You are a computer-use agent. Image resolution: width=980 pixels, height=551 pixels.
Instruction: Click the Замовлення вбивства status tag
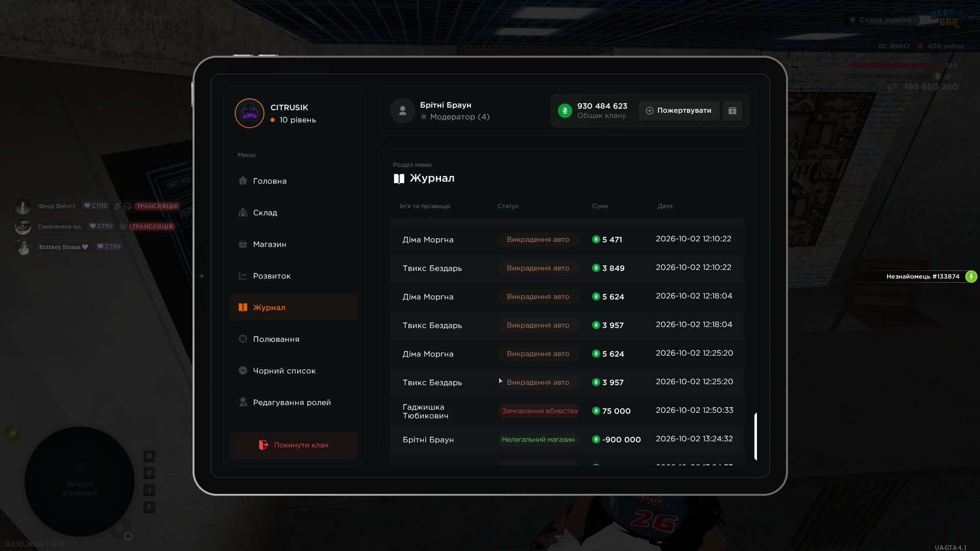(x=539, y=411)
